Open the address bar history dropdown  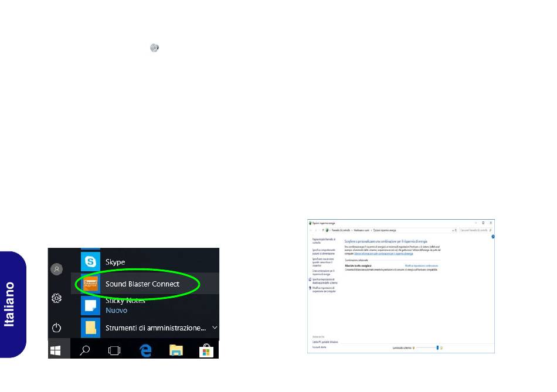point(453,230)
